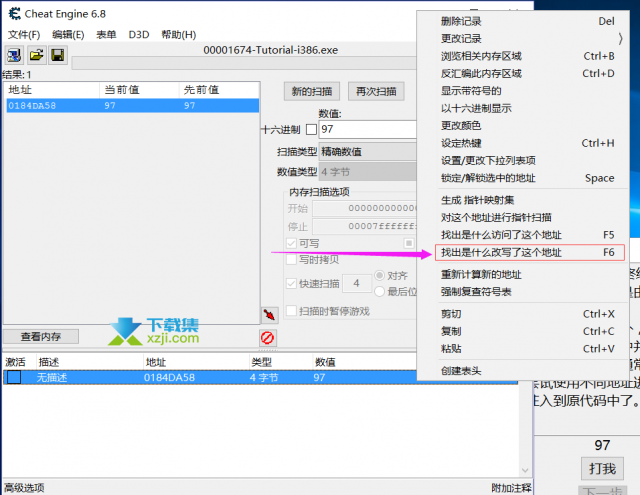
Task: Click the 新的扫描 button
Action: click(x=312, y=91)
